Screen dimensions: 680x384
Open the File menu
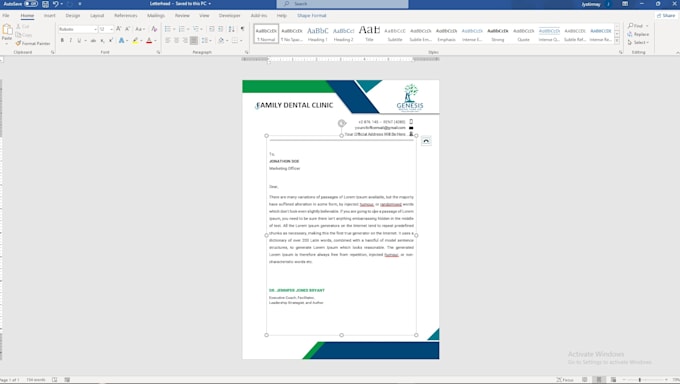(x=6, y=16)
